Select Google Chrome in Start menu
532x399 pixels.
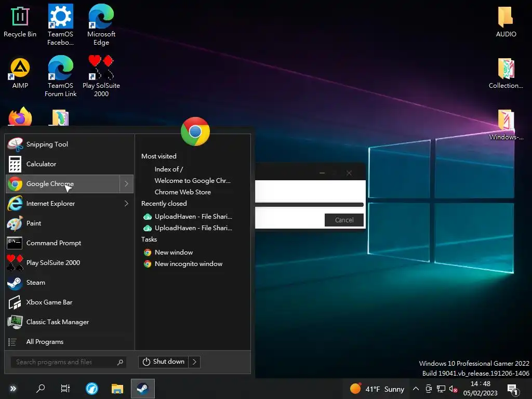pyautogui.click(x=63, y=183)
